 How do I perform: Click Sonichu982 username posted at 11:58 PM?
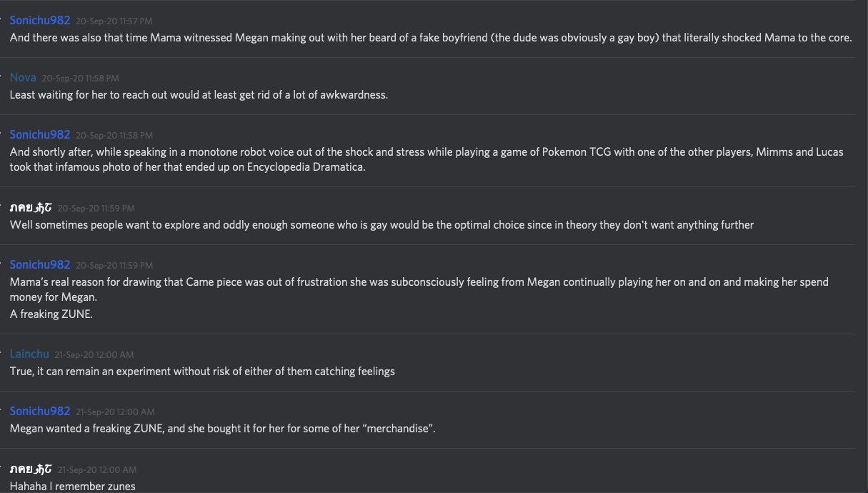(x=40, y=134)
